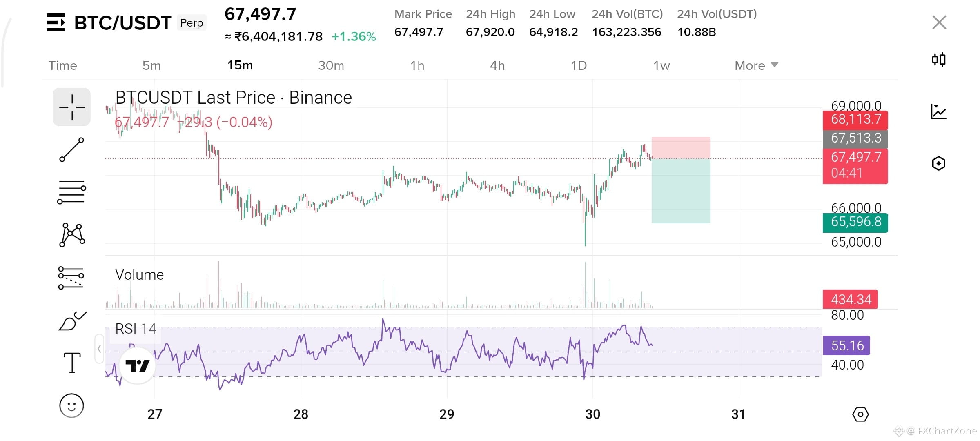Click the 69,000.0 price axis label

tap(856, 105)
